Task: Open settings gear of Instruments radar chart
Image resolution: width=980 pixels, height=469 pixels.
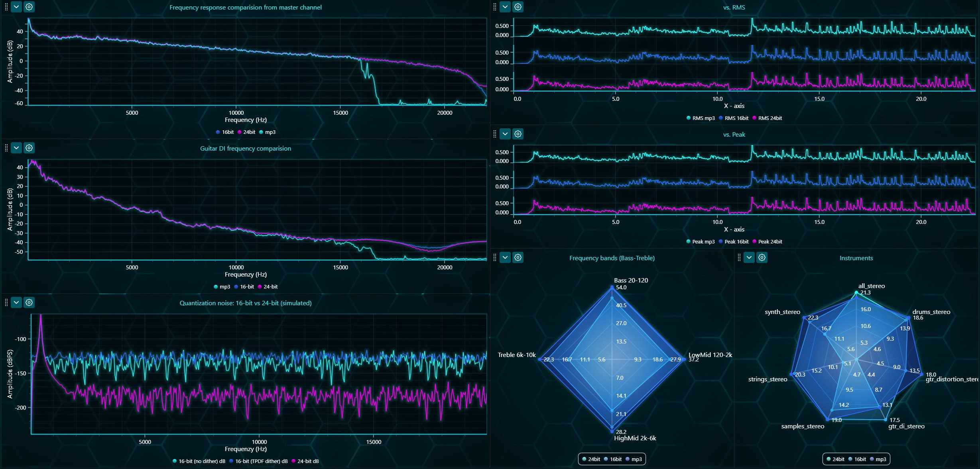Action: tap(762, 257)
